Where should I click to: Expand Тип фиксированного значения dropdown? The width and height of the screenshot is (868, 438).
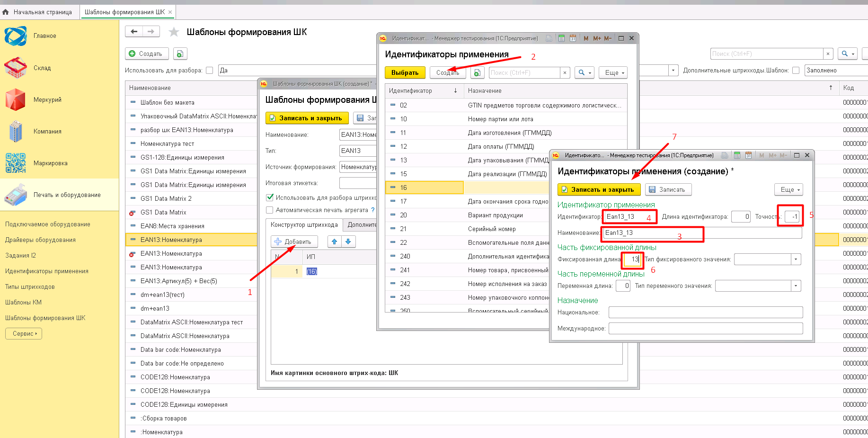pyautogui.click(x=796, y=259)
